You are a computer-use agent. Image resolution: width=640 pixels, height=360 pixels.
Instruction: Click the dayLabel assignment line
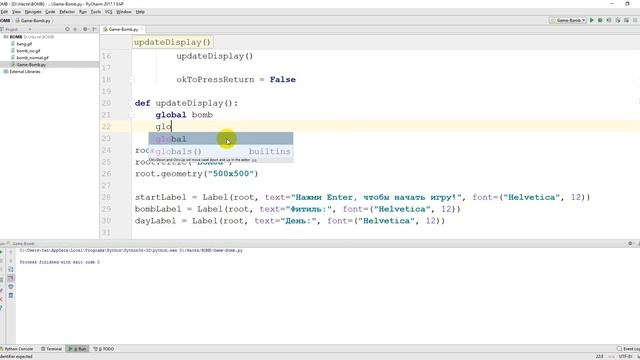(x=290, y=221)
